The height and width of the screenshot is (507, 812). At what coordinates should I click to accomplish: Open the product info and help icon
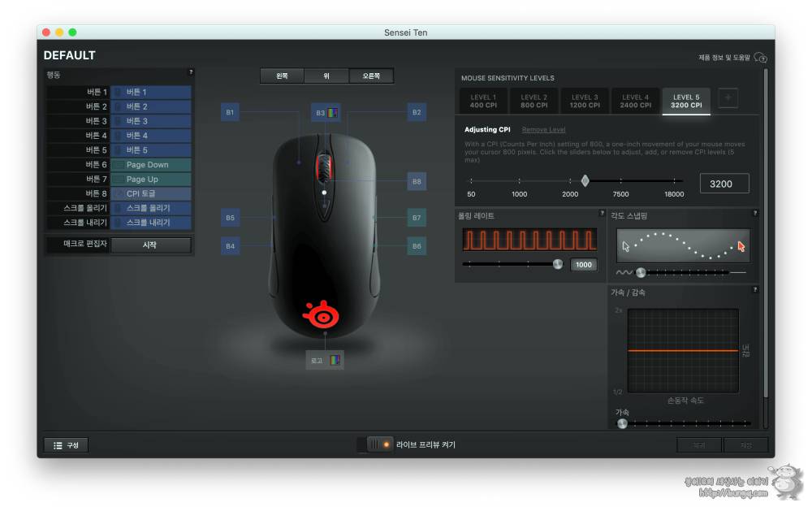pyautogui.click(x=760, y=58)
